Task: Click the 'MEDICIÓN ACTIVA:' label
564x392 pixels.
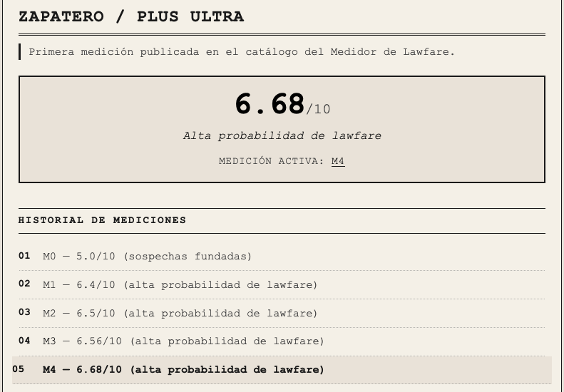Action: pos(272,161)
